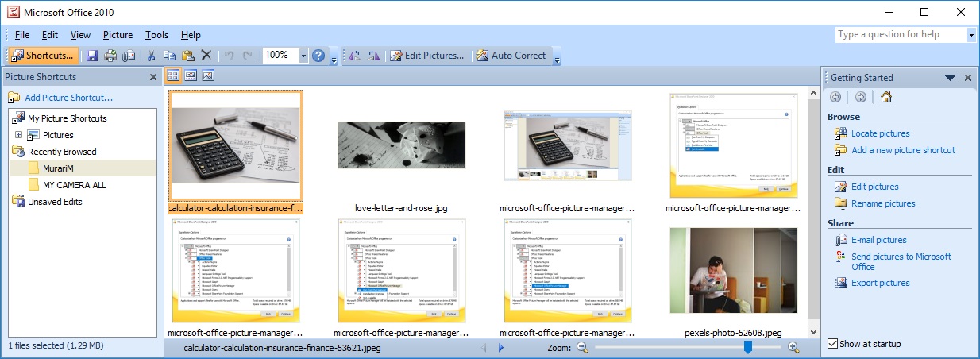Open Standard toolbar options arrow
Viewport: 980px width, 359px height.
tap(334, 57)
